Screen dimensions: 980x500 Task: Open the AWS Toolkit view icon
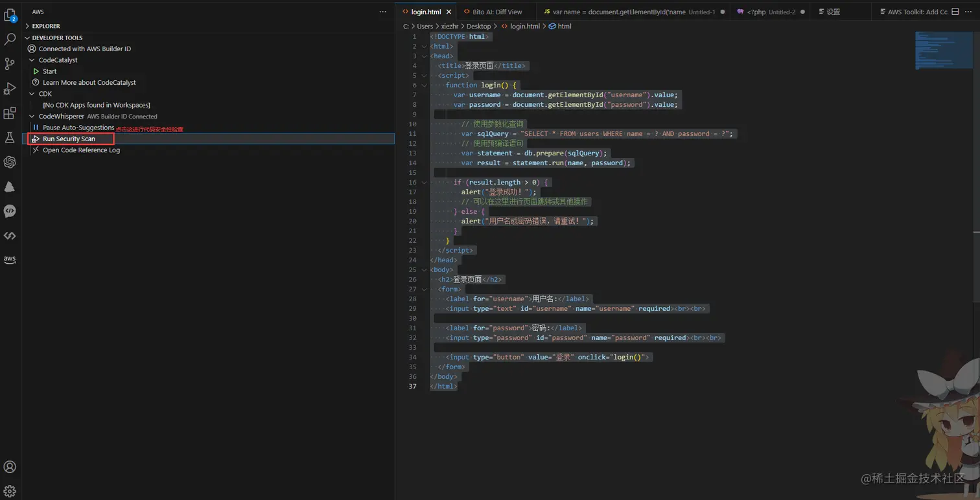point(10,260)
